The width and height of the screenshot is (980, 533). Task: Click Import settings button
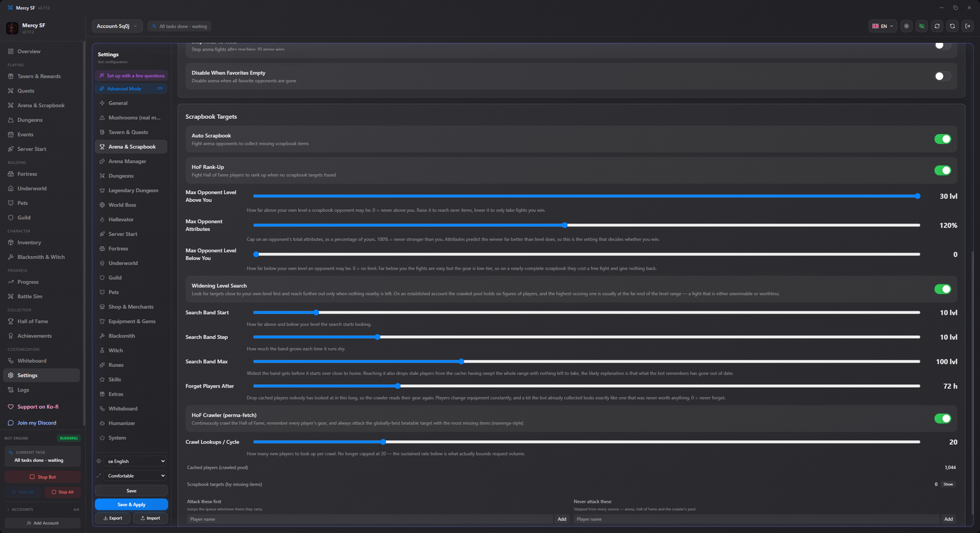point(150,518)
